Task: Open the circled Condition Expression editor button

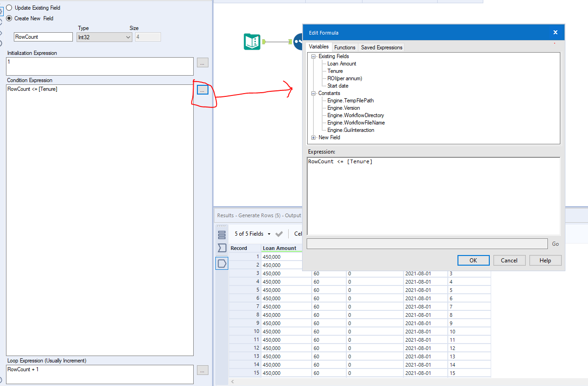Action: pyautogui.click(x=202, y=89)
